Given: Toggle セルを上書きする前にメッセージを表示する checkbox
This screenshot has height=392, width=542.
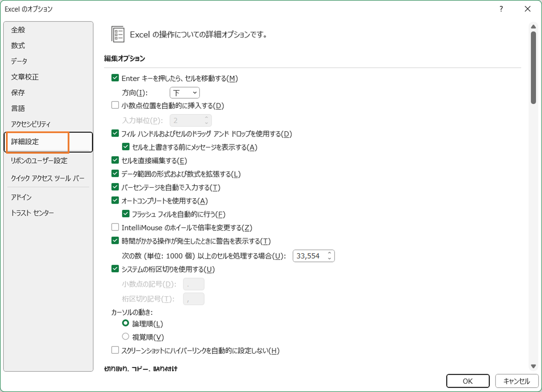Looking at the screenshot, I should pyautogui.click(x=126, y=147).
